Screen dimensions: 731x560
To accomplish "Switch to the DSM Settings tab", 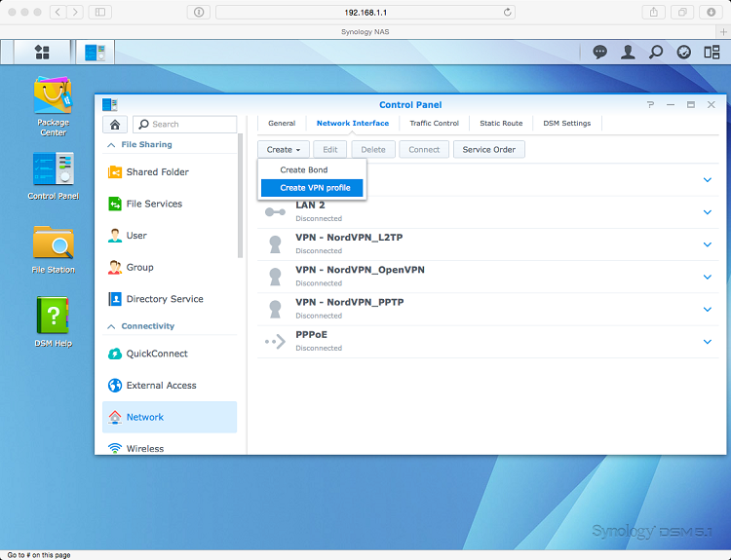I will pyautogui.click(x=566, y=124).
